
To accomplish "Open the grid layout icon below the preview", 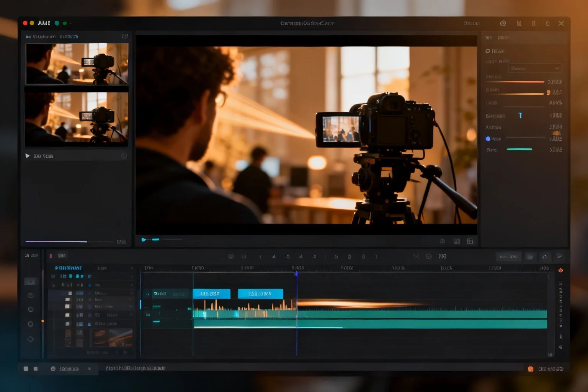I will click(470, 241).
